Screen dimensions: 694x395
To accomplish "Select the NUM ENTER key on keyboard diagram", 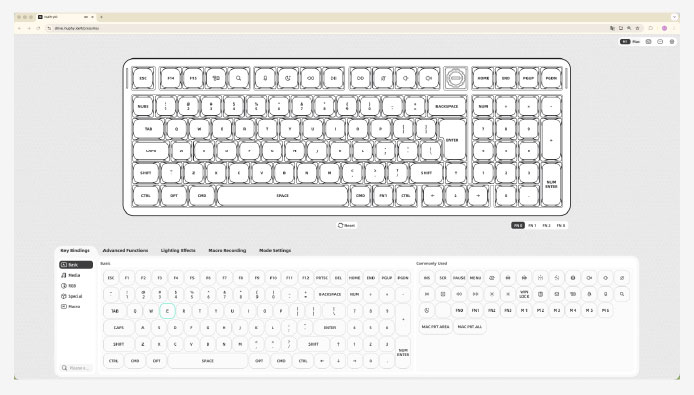I will pos(551,184).
